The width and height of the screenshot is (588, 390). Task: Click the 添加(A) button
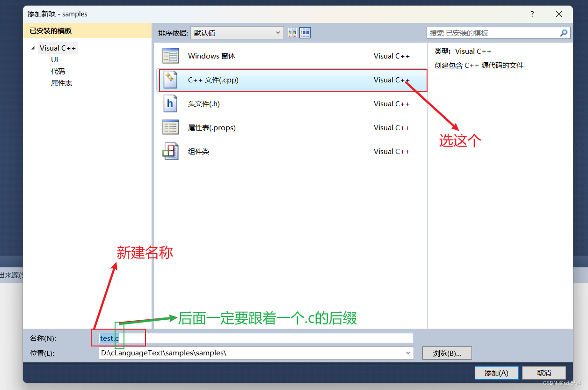496,373
